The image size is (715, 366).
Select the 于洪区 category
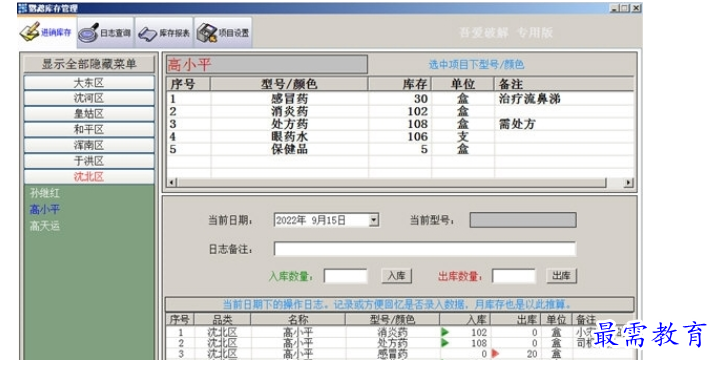89,161
